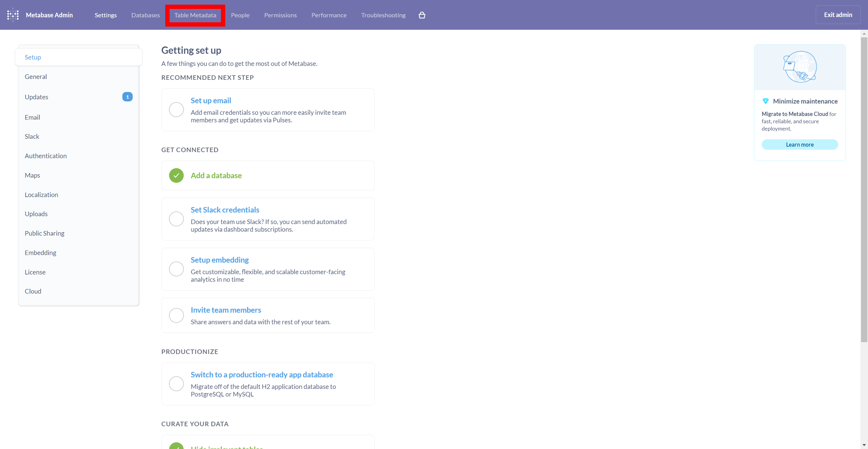Click the vertical page scrollbar
This screenshot has width=868, height=449.
tap(864, 189)
